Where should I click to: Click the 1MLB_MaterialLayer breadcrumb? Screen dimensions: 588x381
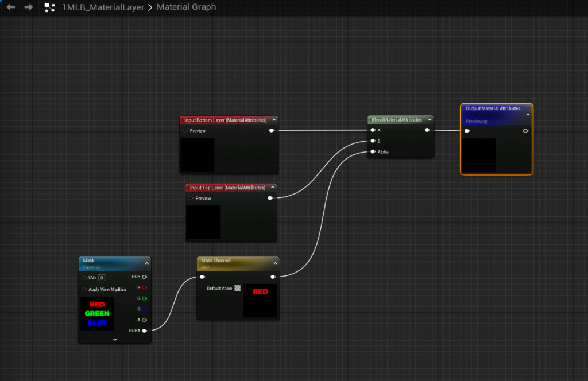103,7
